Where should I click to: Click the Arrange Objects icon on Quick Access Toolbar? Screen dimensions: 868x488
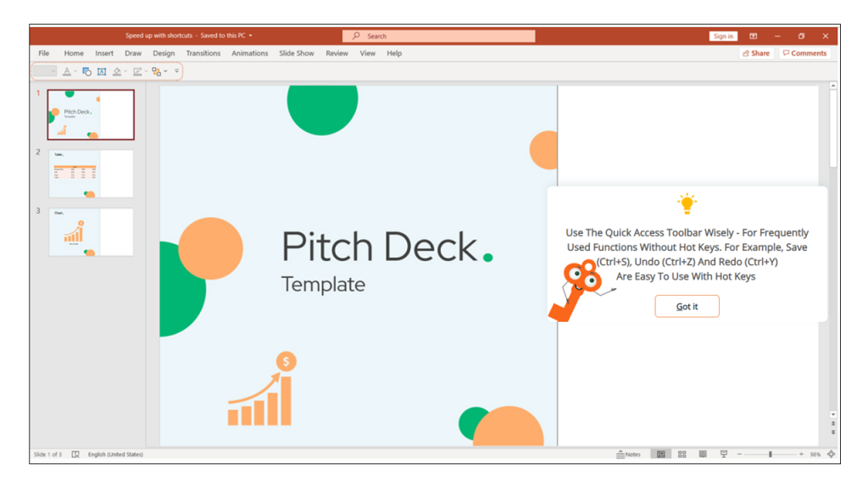tap(156, 71)
